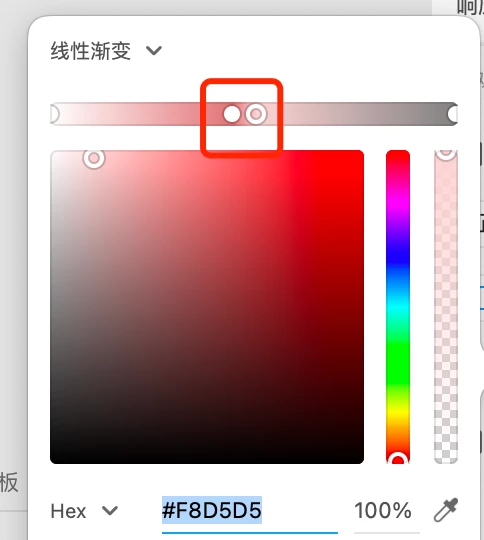
Task: Click the bottom of the transparency slider
Action: (446, 458)
